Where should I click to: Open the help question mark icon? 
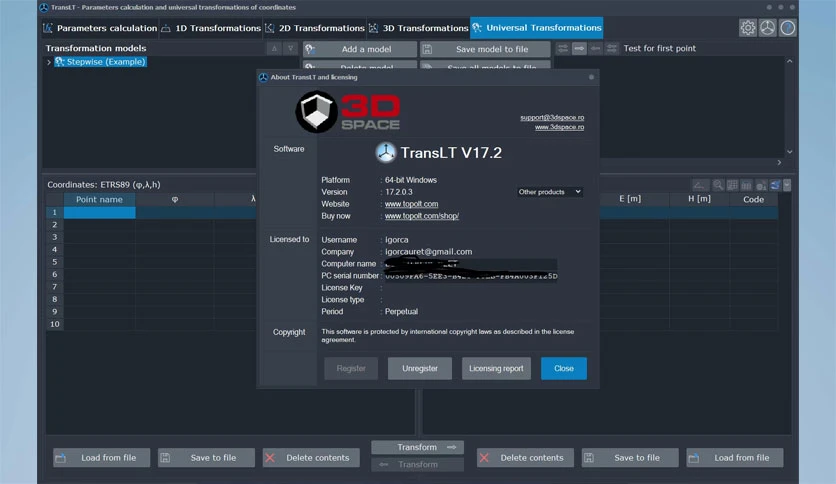pyautogui.click(x=787, y=28)
